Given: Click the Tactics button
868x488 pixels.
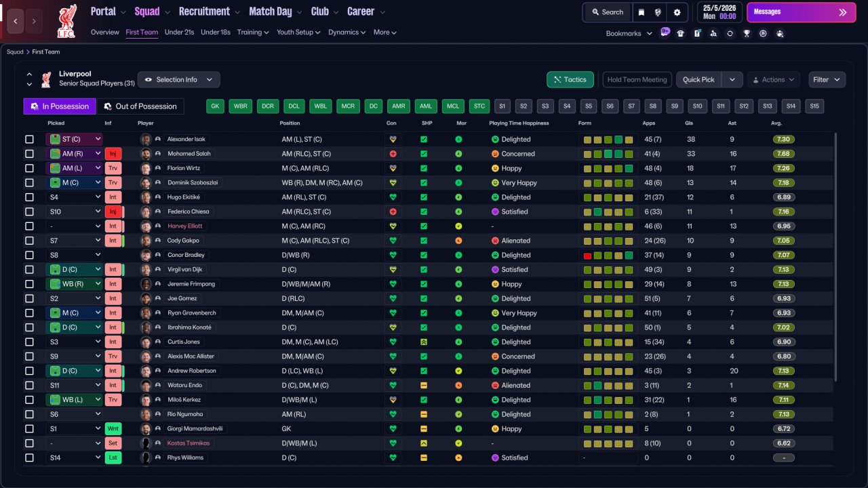Looking at the screenshot, I should click(570, 80).
